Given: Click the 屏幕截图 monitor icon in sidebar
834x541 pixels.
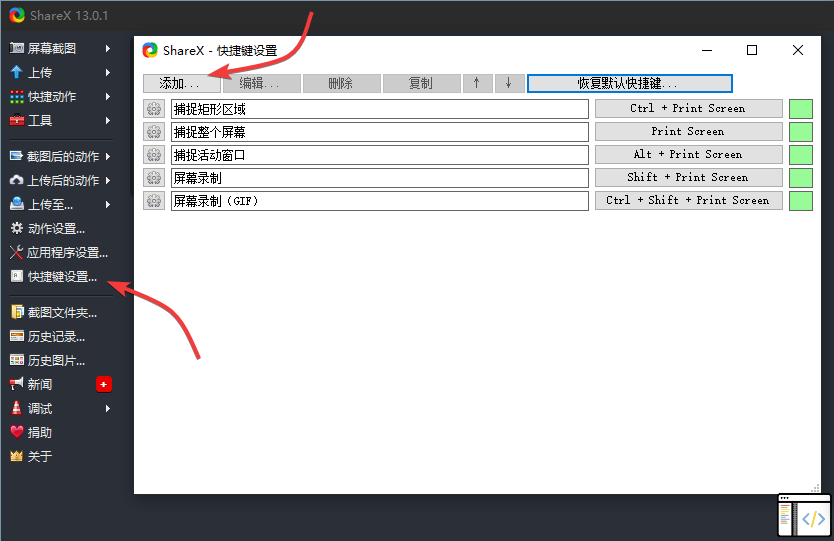Looking at the screenshot, I should (16, 48).
